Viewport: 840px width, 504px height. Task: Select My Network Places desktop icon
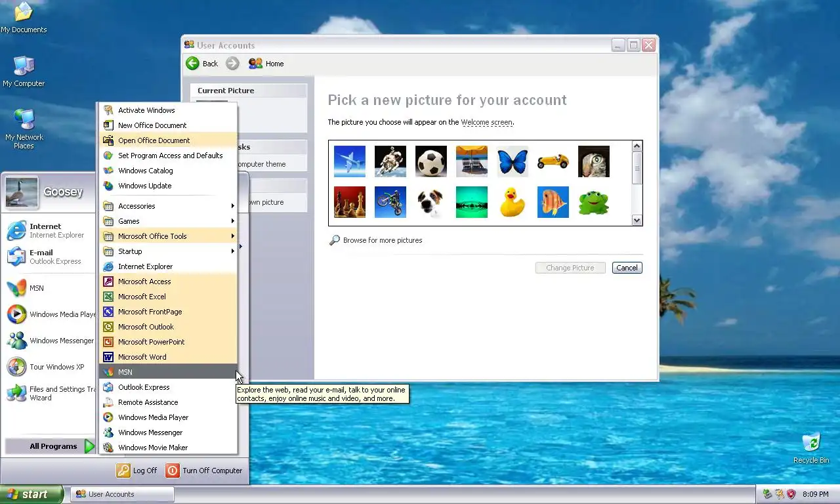[24, 129]
